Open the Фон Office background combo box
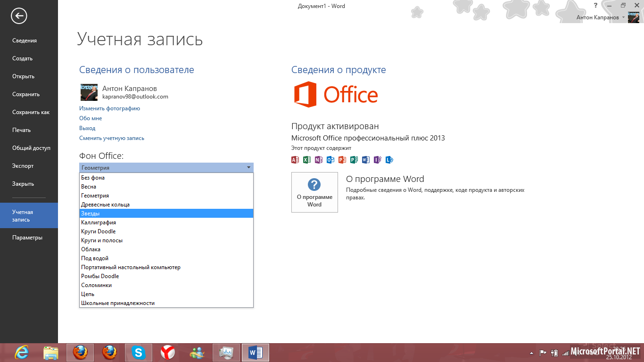 click(x=166, y=167)
